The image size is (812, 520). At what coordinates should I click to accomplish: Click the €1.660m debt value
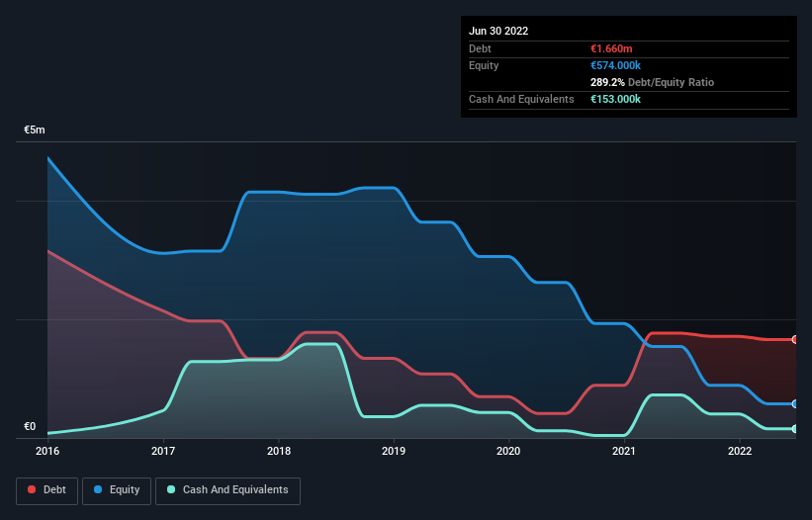611,48
